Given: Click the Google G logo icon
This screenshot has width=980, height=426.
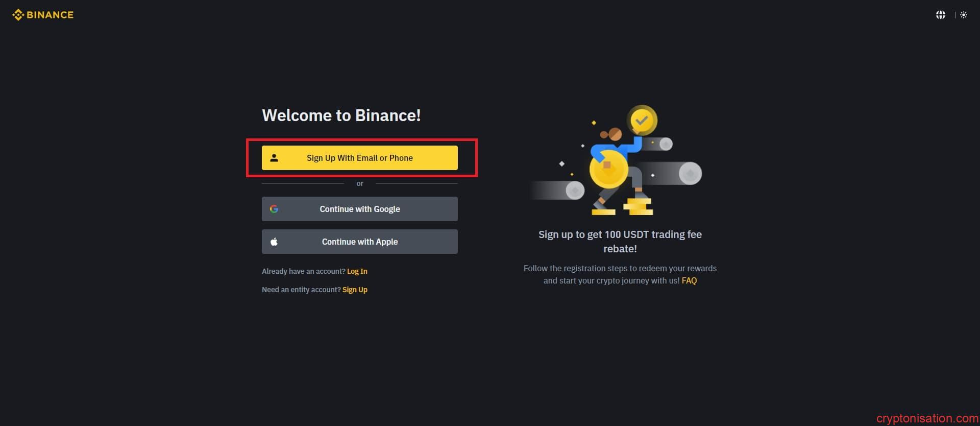Looking at the screenshot, I should 274,209.
